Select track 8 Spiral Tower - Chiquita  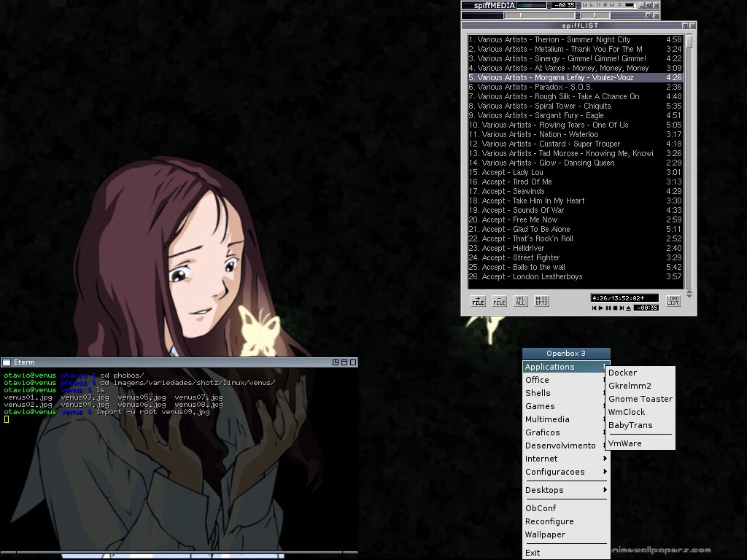tap(576, 106)
